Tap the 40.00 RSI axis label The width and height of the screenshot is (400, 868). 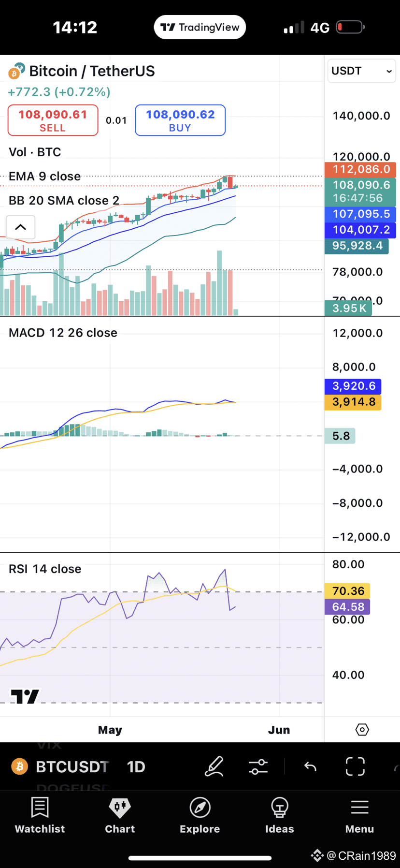coord(348,675)
